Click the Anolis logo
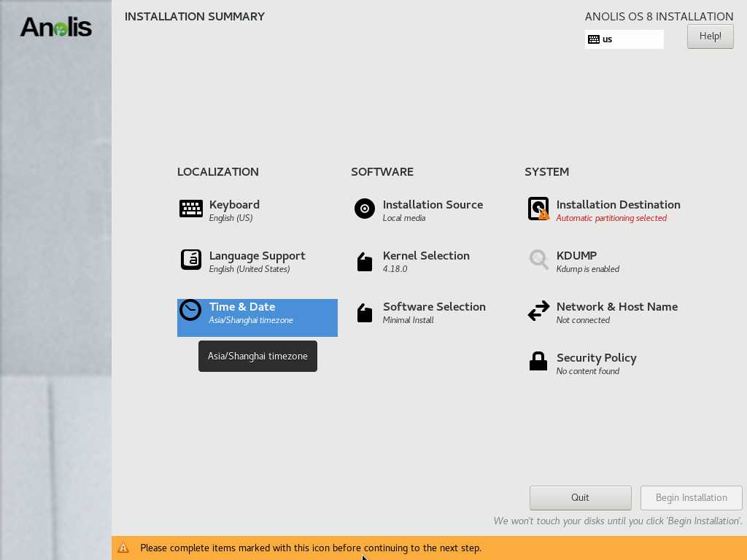Viewport: 747px width, 560px height. [x=55, y=27]
